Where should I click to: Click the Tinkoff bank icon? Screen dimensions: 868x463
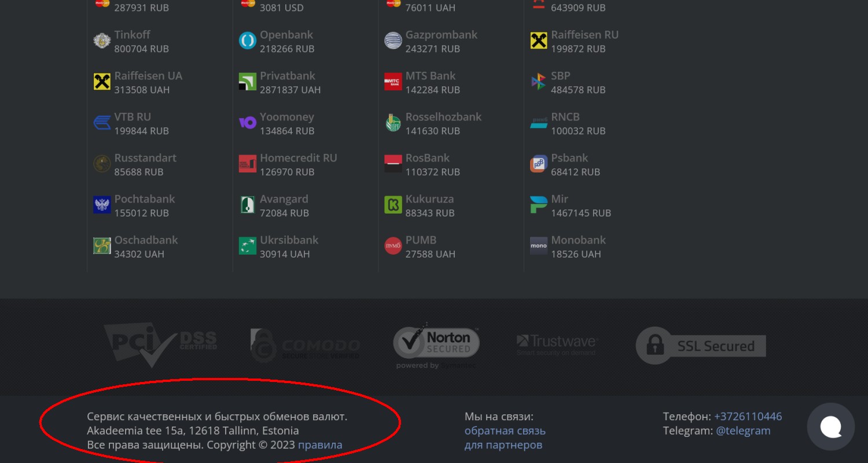102,41
